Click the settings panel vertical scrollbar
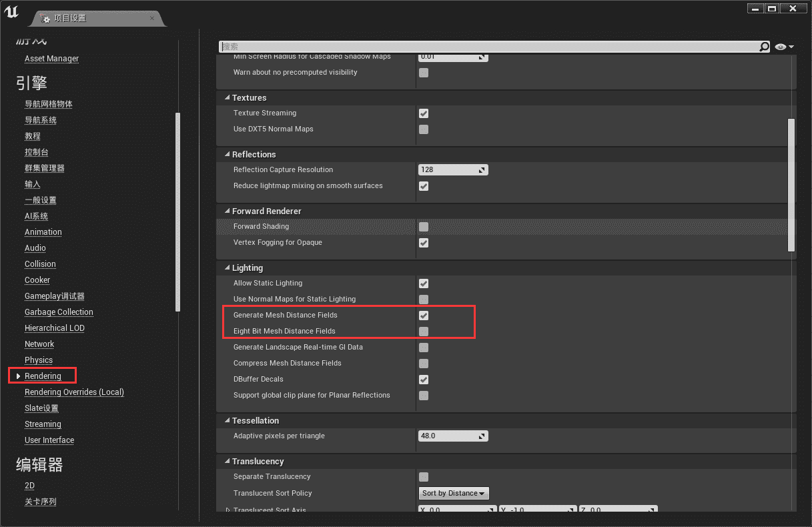The image size is (812, 527). (791, 185)
